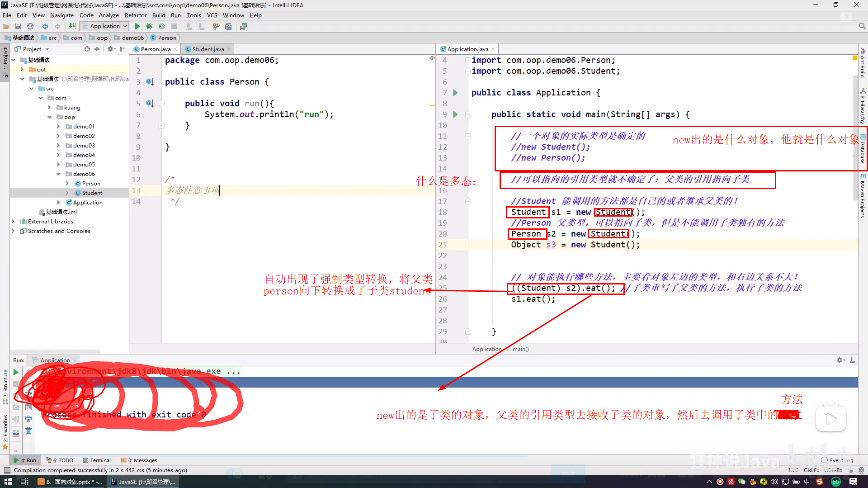The image size is (868, 488).
Task: Open Run panel gear settings
Action: [840, 360]
